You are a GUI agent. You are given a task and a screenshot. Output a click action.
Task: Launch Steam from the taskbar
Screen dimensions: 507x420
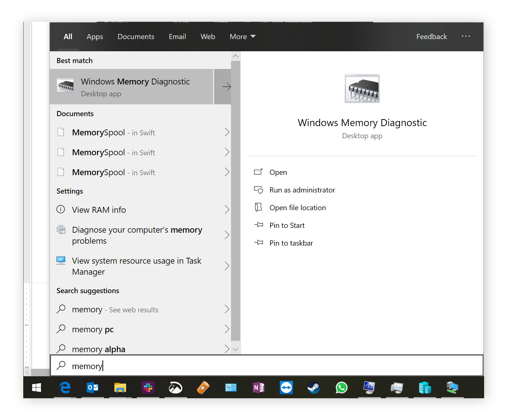tap(314, 388)
